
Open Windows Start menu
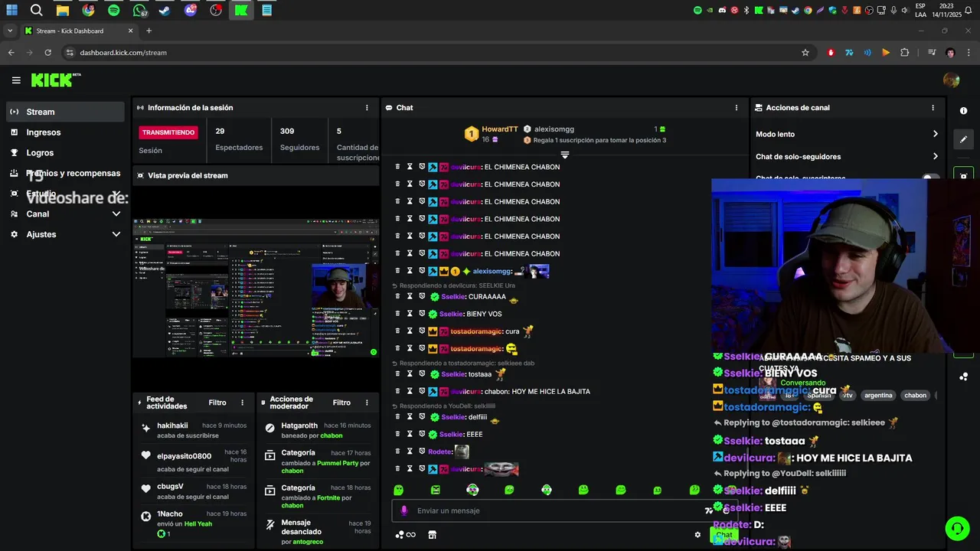pos(11,10)
